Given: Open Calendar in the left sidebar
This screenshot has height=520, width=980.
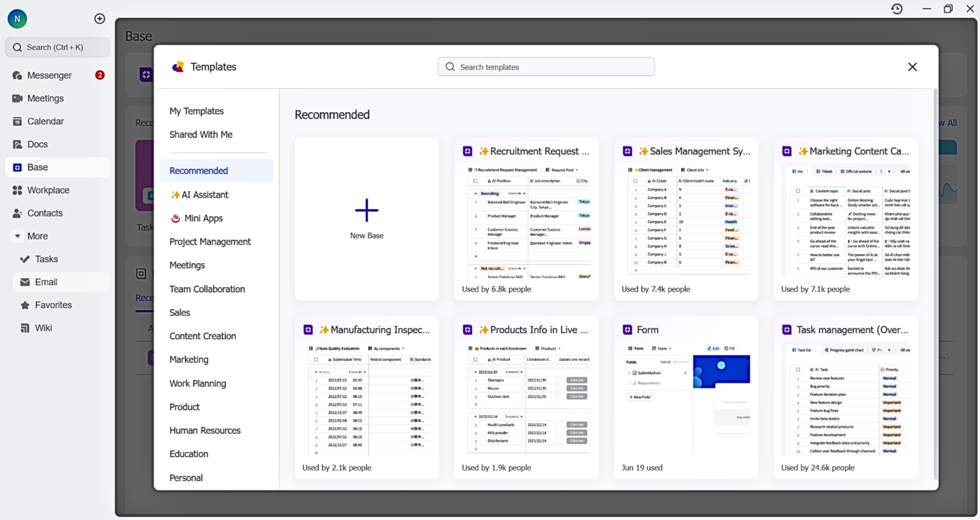Looking at the screenshot, I should point(45,121).
